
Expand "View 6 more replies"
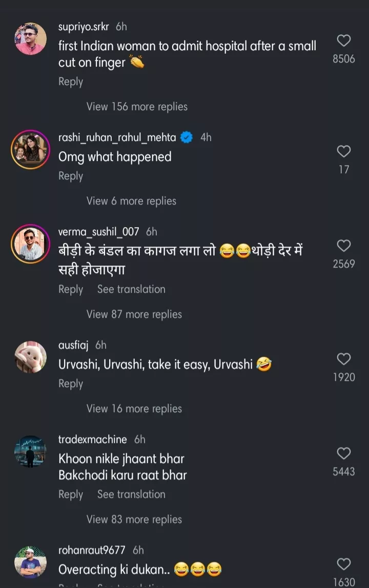131,201
